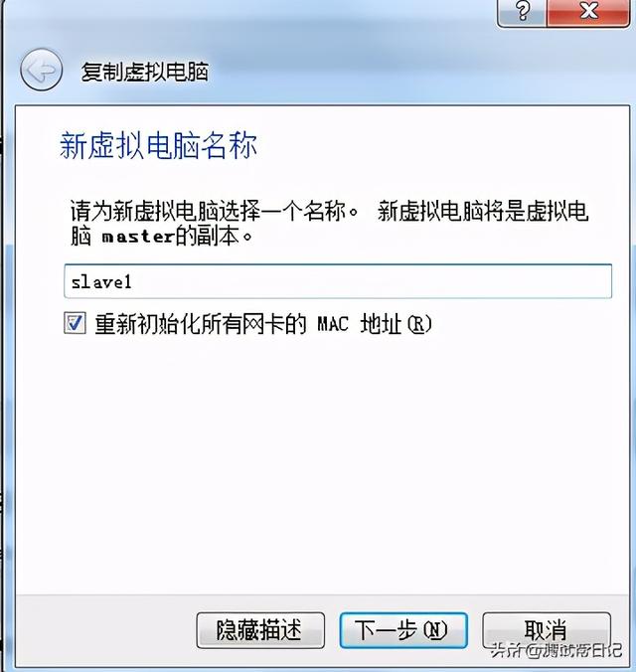636x672 pixels.
Task: Close the 复制虚拟电脑 dialog window
Action: click(x=588, y=12)
